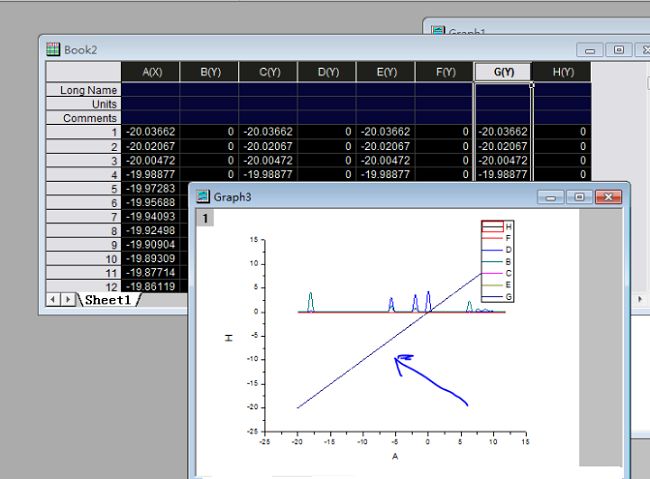The width and height of the screenshot is (650, 479).
Task: Click legend entry F in Graph3
Action: (497, 238)
